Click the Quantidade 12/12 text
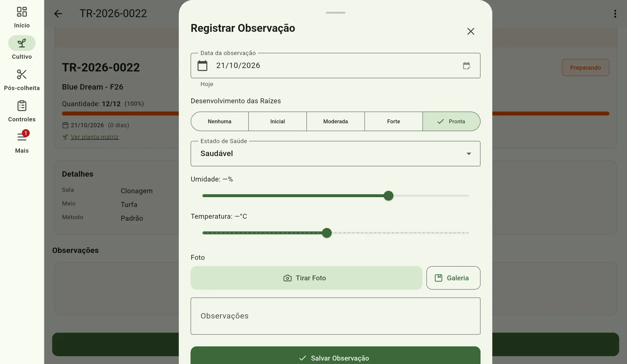Image resolution: width=627 pixels, height=364 pixels. click(x=91, y=104)
